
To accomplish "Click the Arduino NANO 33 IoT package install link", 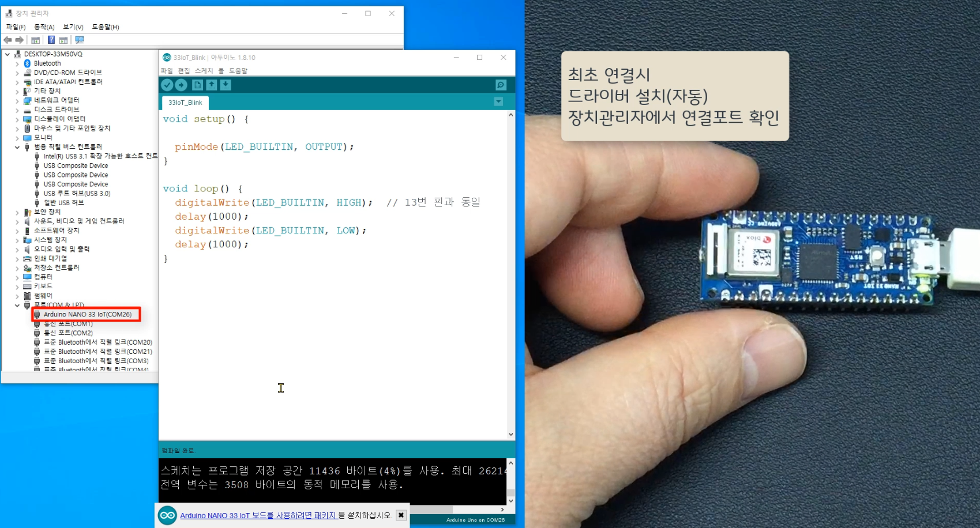I will pos(258,515).
